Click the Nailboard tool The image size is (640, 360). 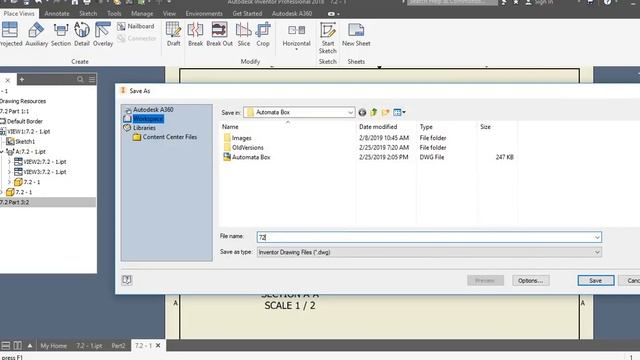(x=136, y=26)
